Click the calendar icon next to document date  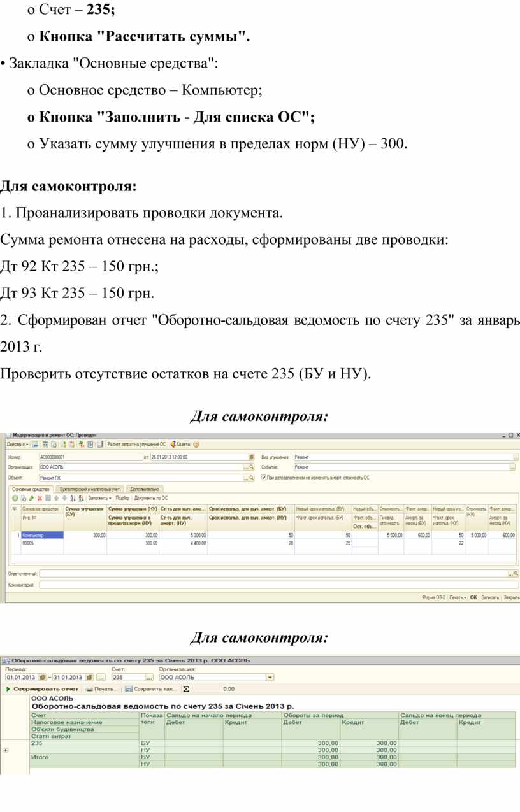tap(251, 457)
